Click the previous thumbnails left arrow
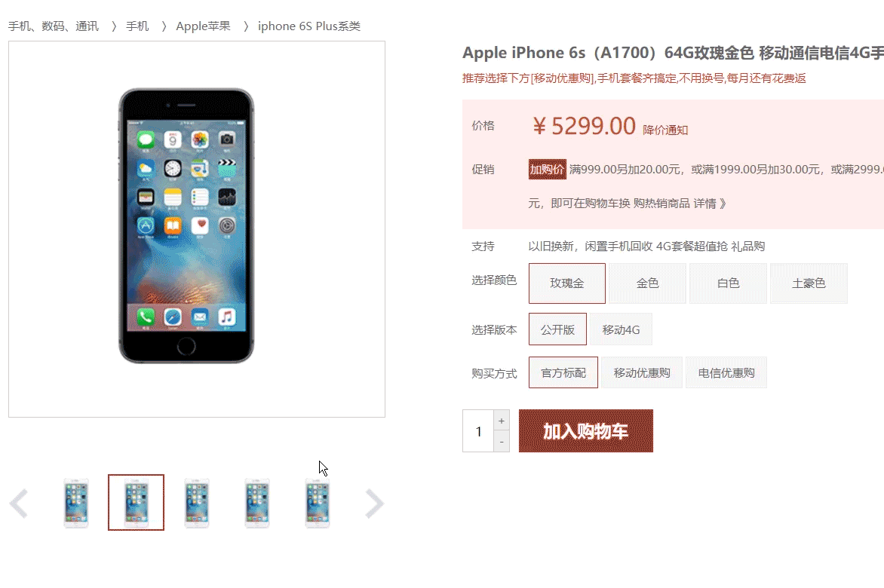The width and height of the screenshot is (884, 588). pyautogui.click(x=19, y=504)
